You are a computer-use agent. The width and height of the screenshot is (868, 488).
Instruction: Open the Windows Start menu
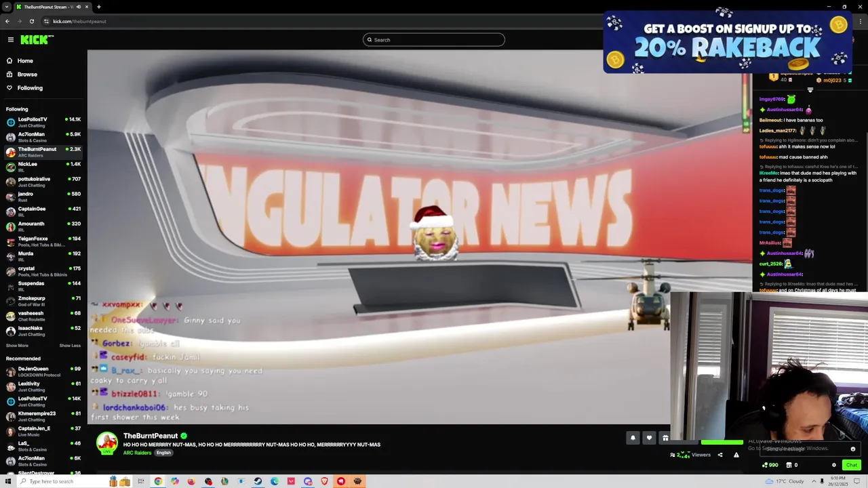[x=7, y=481]
